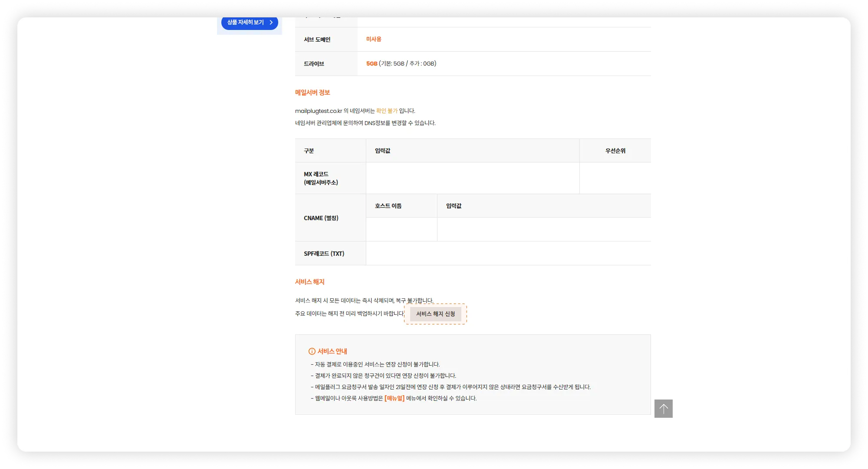The width and height of the screenshot is (868, 469).
Task: Click the chevron on 상품 자세히 보기 button
Action: (x=271, y=22)
